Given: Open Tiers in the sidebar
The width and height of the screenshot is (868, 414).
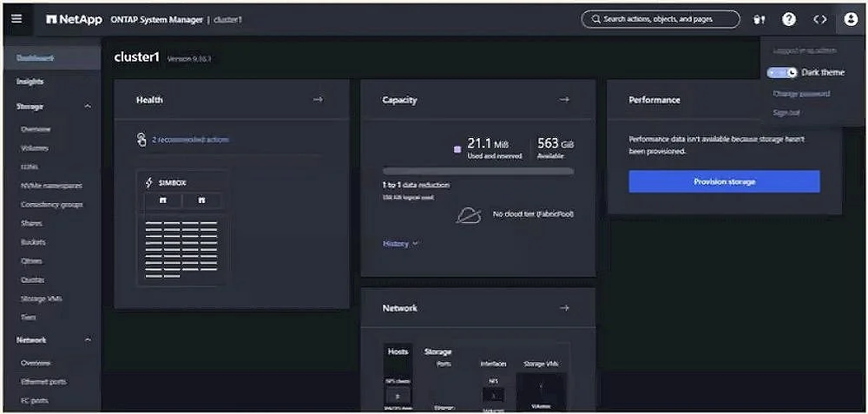Looking at the screenshot, I should click(29, 317).
